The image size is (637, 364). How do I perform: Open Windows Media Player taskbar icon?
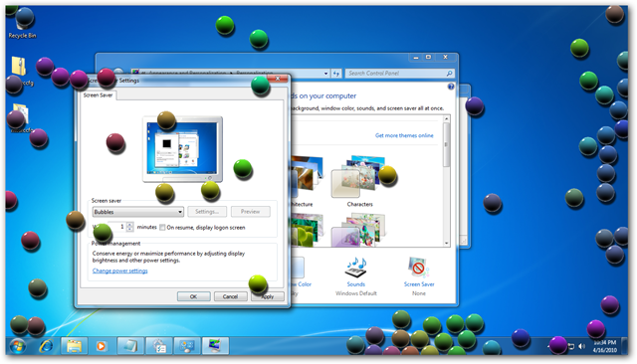pyautogui.click(x=102, y=346)
